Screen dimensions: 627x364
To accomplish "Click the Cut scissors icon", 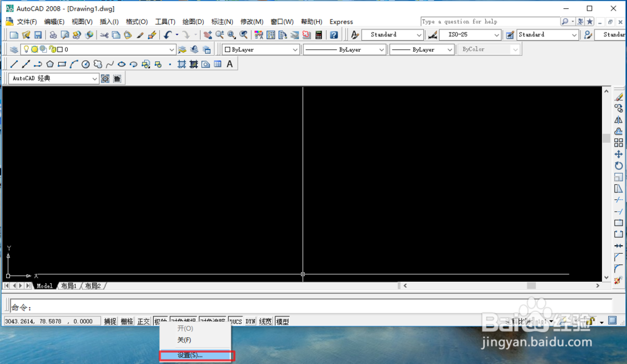I will pyautogui.click(x=104, y=34).
